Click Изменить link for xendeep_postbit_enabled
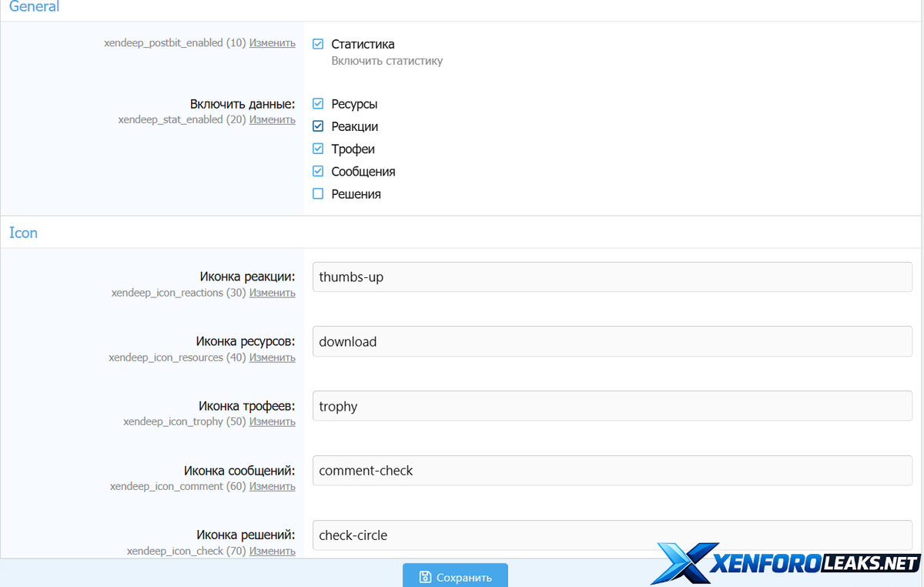924x587 pixels. (x=272, y=43)
